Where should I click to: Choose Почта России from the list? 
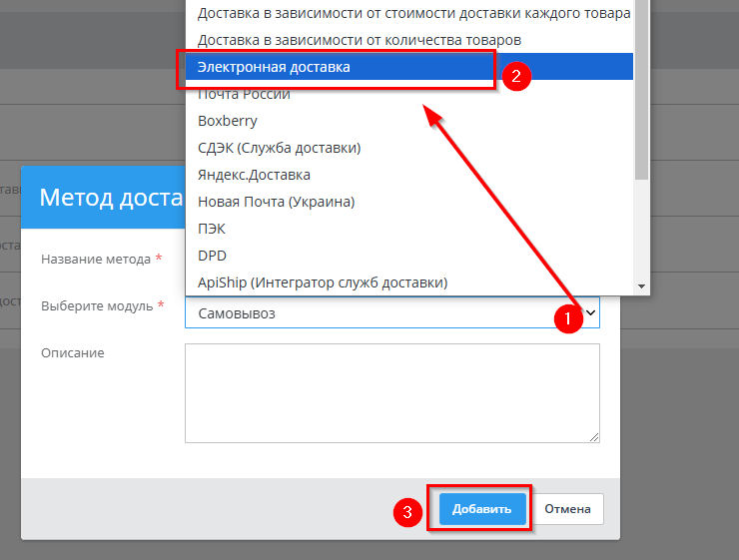point(245,94)
